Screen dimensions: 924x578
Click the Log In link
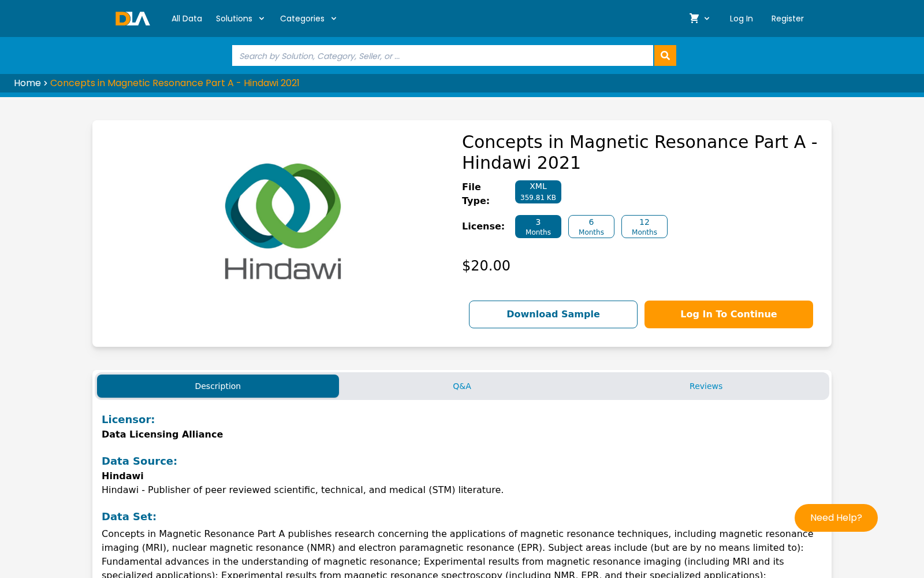coord(741,18)
